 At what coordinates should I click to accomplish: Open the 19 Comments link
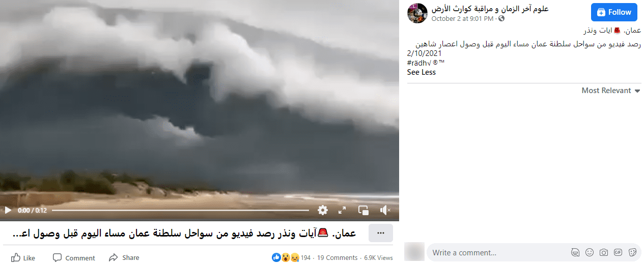click(337, 258)
